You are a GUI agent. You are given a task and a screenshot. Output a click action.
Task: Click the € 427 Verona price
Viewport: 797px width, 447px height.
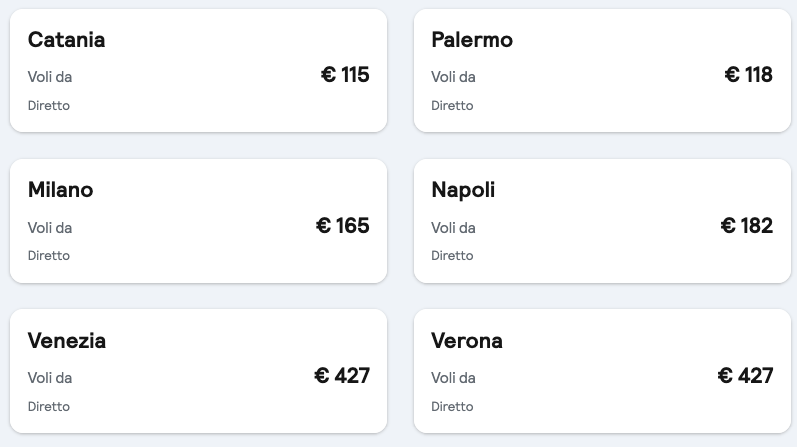click(x=746, y=376)
